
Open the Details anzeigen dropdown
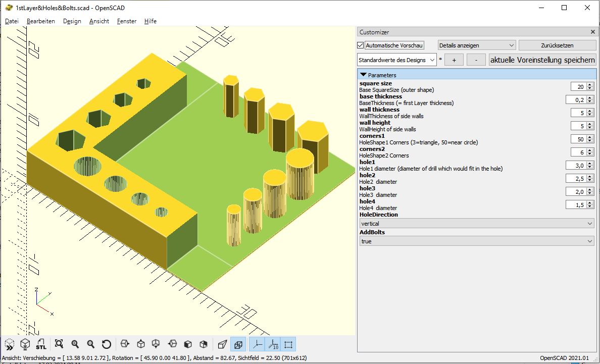coord(477,45)
